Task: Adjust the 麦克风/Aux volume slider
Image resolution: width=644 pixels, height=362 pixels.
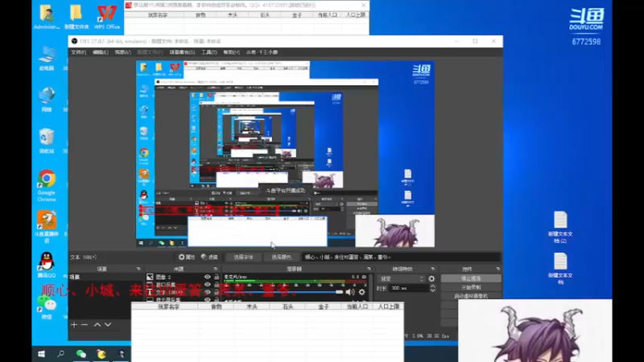Action: tap(283, 292)
